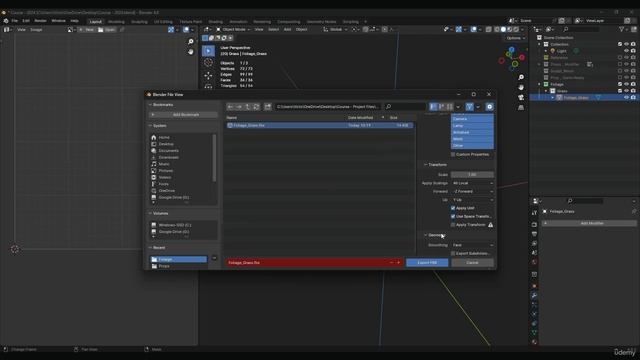The width and height of the screenshot is (640, 360).
Task: Click the Add Bookmark button
Action: click(x=183, y=115)
